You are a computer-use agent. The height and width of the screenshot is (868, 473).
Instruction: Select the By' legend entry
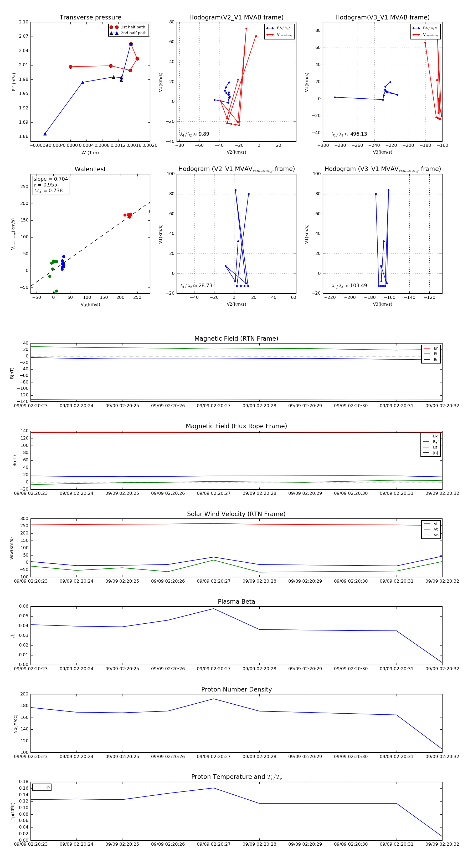pyautogui.click(x=431, y=442)
